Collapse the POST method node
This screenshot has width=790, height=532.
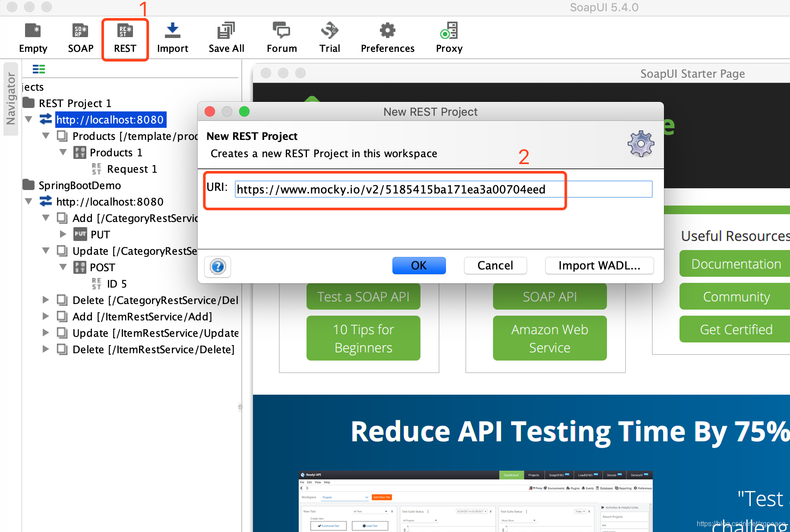(63, 267)
